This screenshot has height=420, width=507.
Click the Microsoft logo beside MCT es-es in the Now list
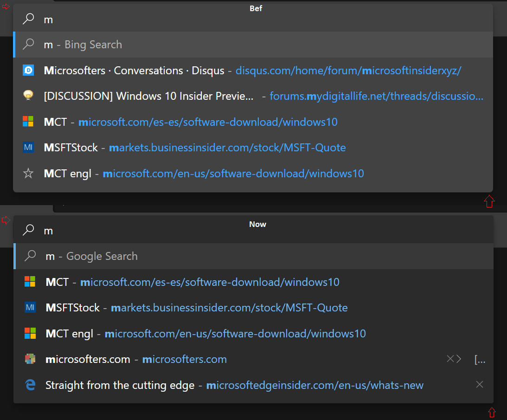coord(30,282)
